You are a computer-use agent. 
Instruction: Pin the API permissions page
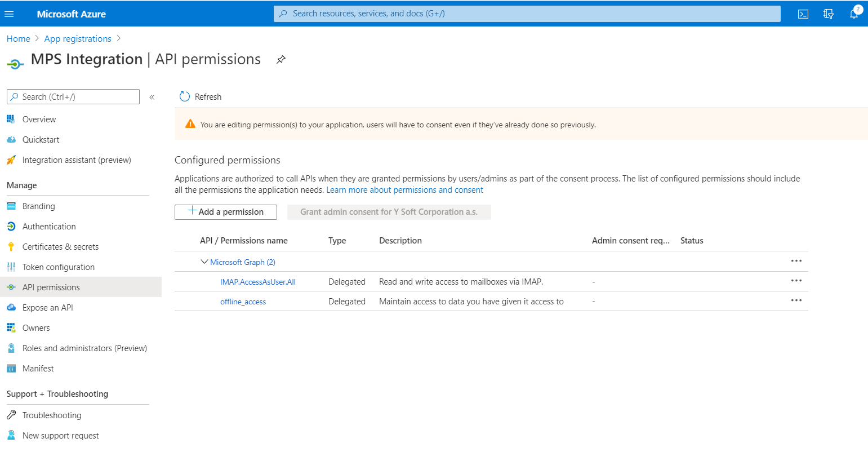pyautogui.click(x=281, y=60)
